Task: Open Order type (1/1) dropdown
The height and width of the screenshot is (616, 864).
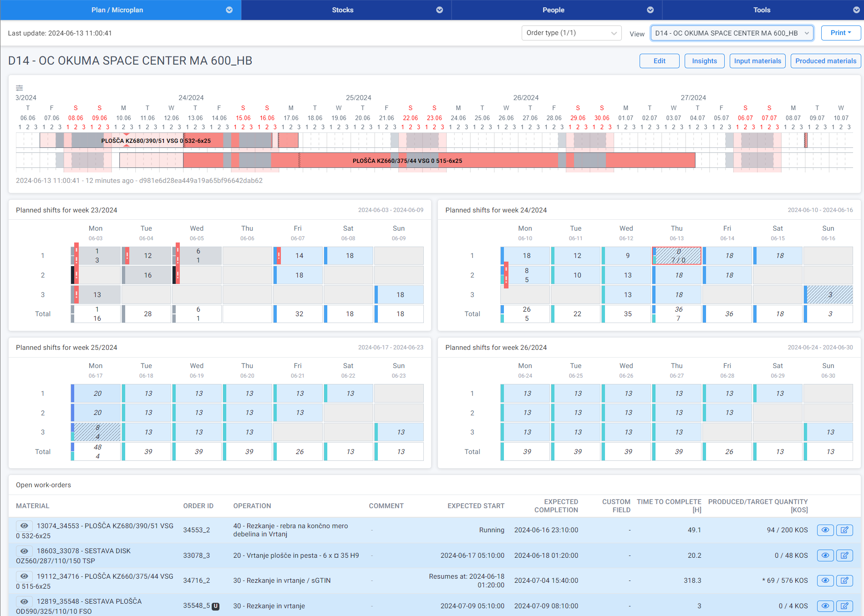Action: [571, 33]
